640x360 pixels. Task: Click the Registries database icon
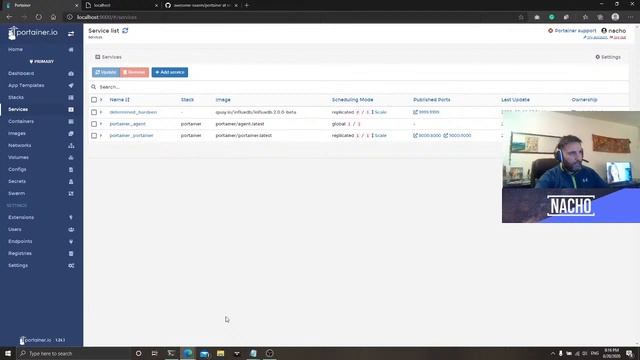pyautogui.click(x=71, y=253)
